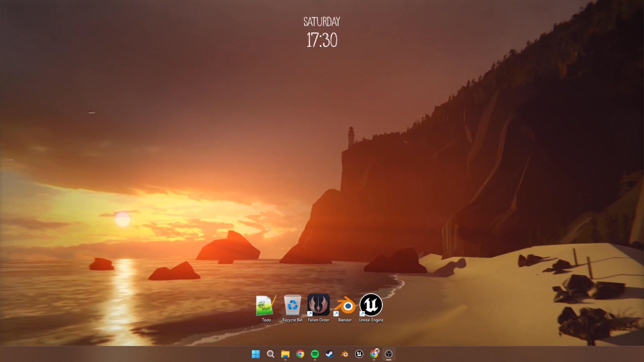Screen dimensions: 644x362
Task: Launch Unreal Engine from the taskbar
Action: click(x=359, y=354)
